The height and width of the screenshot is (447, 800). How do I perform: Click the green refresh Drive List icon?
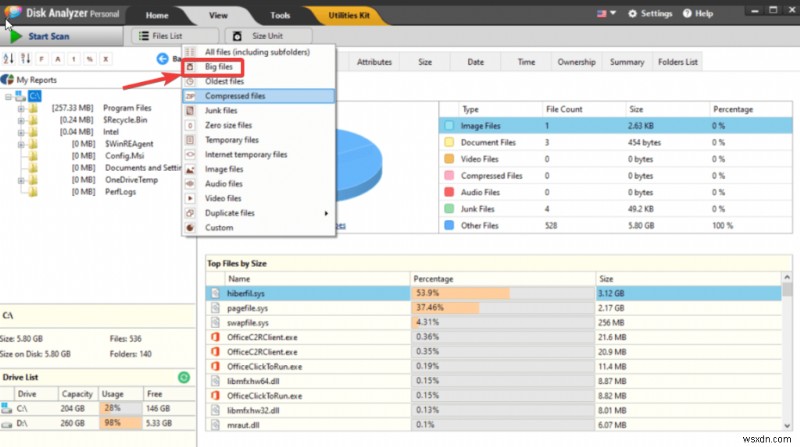184,377
